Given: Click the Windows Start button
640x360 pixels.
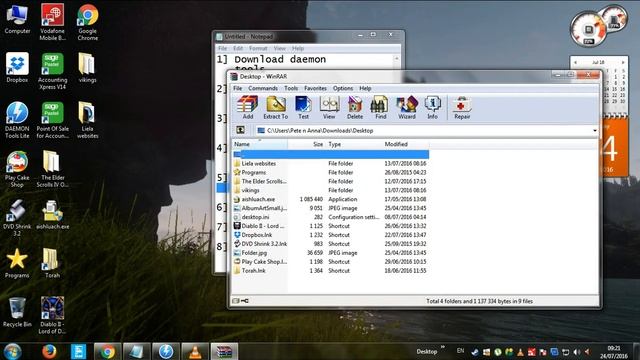Looking at the screenshot, I should pos(12,351).
